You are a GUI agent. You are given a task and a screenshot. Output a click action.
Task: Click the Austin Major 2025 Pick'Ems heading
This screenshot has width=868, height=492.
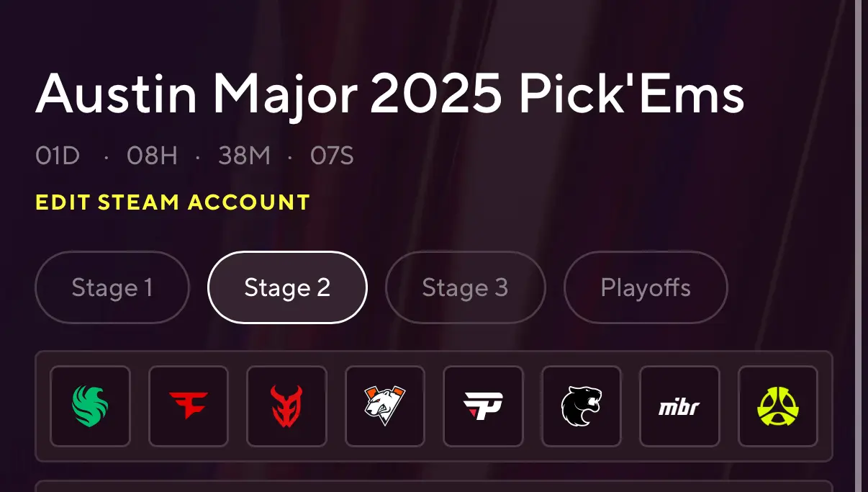[x=390, y=94]
